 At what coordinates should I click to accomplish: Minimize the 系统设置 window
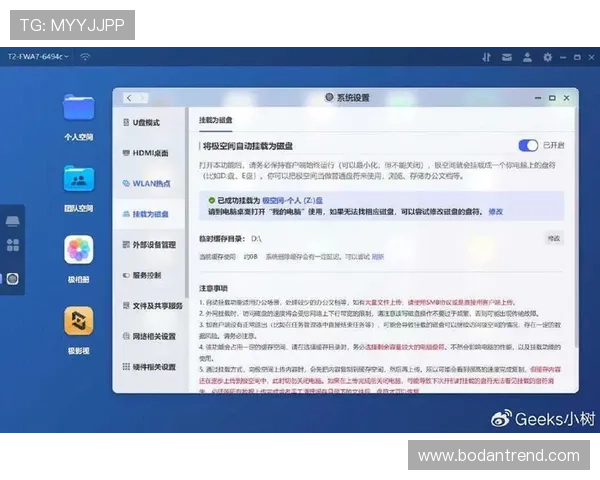tap(538, 98)
